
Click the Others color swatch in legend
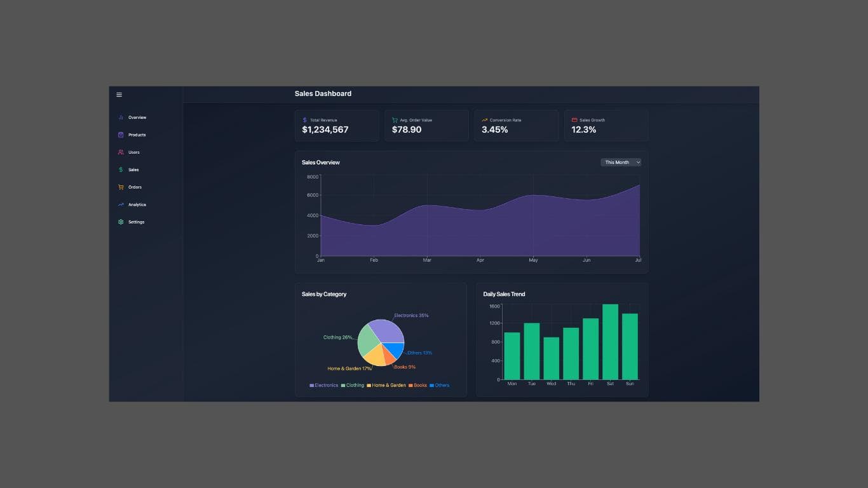pyautogui.click(x=432, y=385)
